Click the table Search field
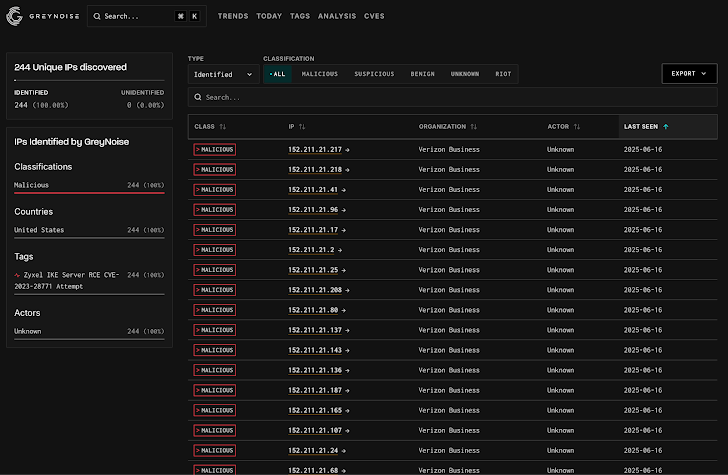 [452, 98]
